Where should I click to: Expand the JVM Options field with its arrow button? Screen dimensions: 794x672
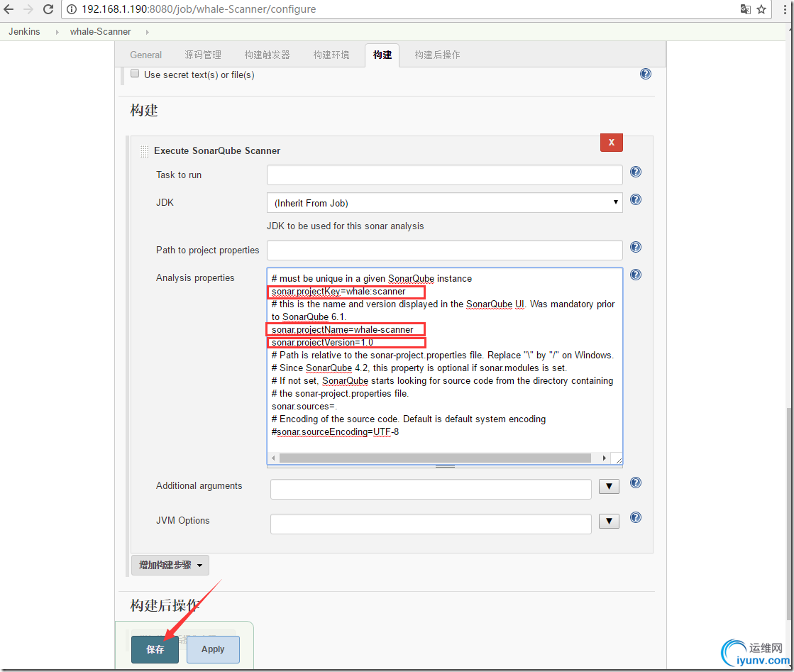[610, 521]
